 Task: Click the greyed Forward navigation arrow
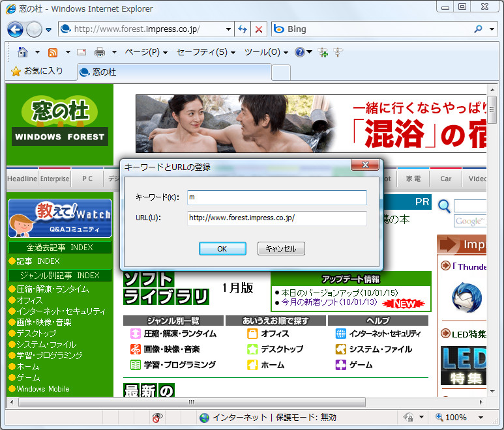[x=34, y=29]
